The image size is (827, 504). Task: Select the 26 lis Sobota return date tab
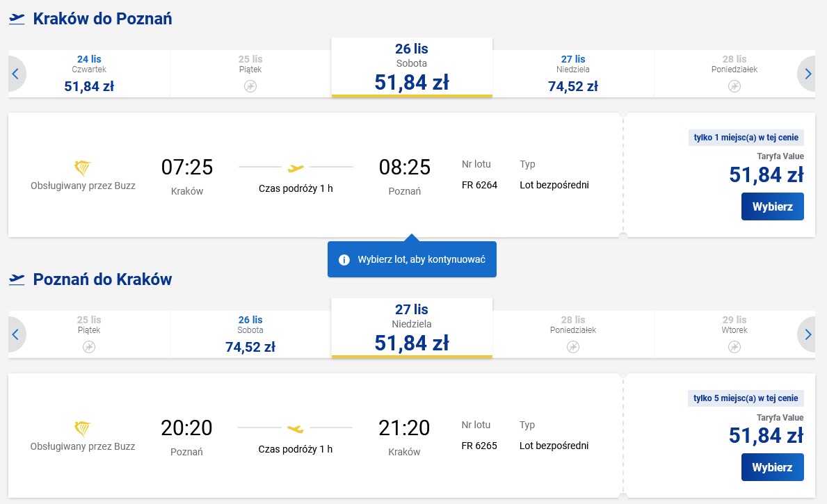point(250,334)
